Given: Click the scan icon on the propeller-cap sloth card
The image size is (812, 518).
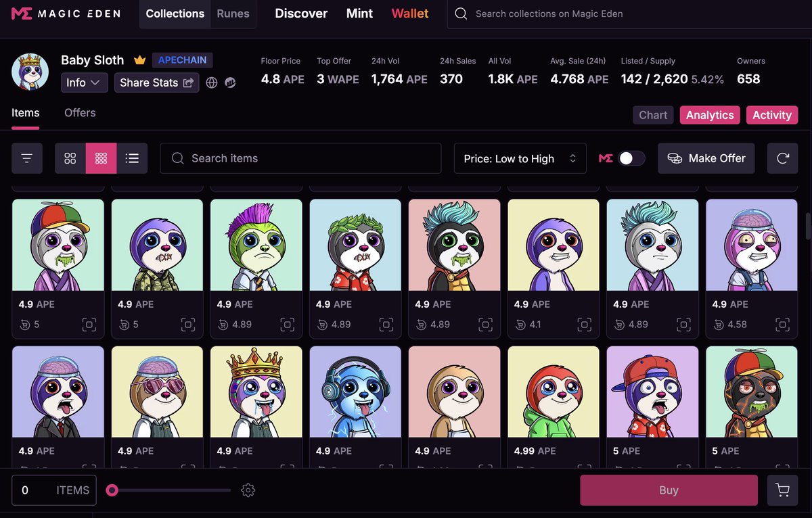Looking at the screenshot, I should 89,325.
